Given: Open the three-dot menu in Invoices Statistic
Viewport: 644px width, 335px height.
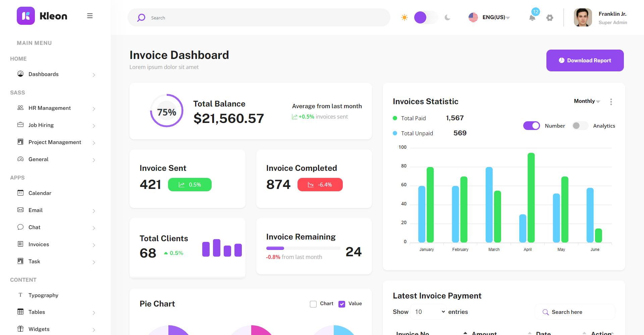Looking at the screenshot, I should [611, 102].
